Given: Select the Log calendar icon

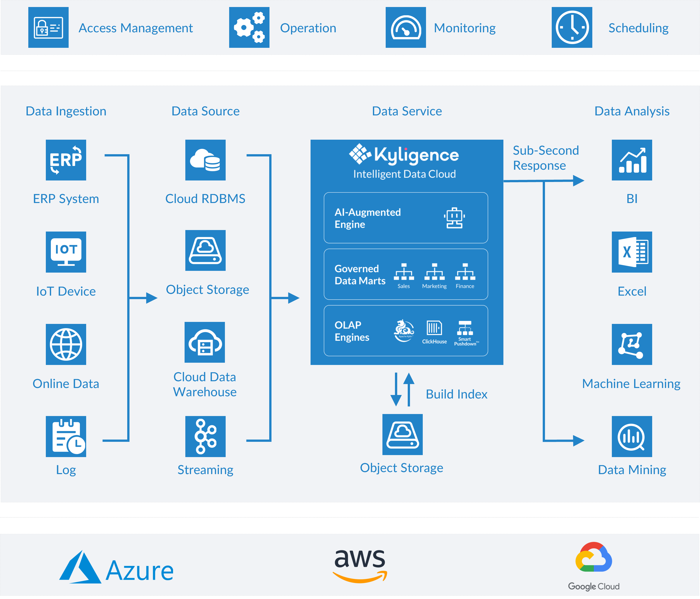Looking at the screenshot, I should click(66, 436).
